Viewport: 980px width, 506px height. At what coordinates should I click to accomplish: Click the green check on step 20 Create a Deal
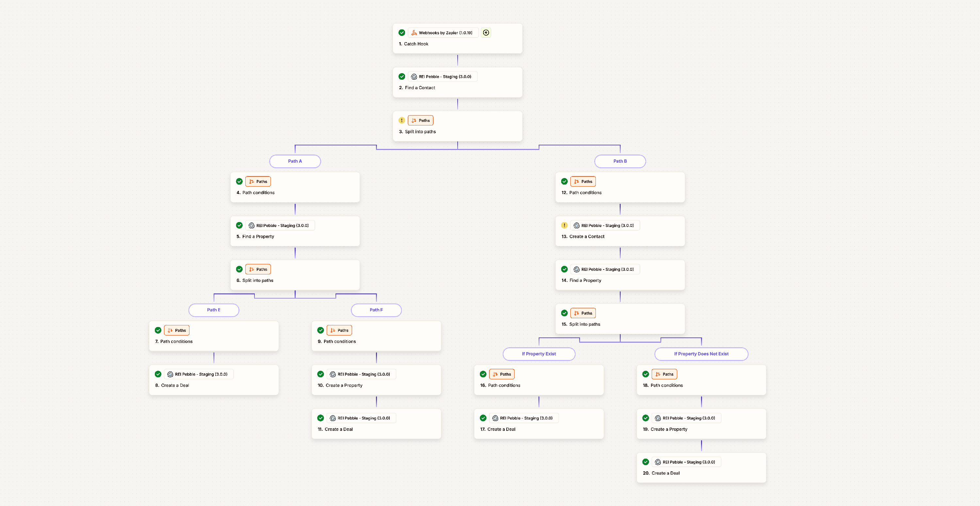click(x=645, y=462)
